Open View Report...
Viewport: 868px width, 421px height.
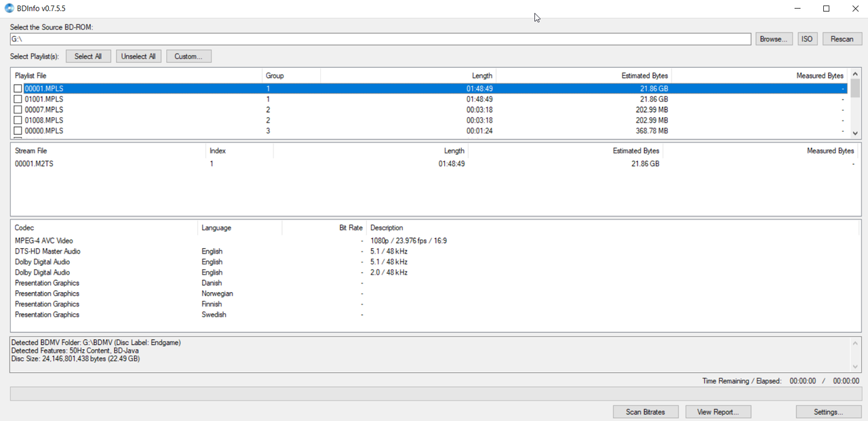pos(717,412)
